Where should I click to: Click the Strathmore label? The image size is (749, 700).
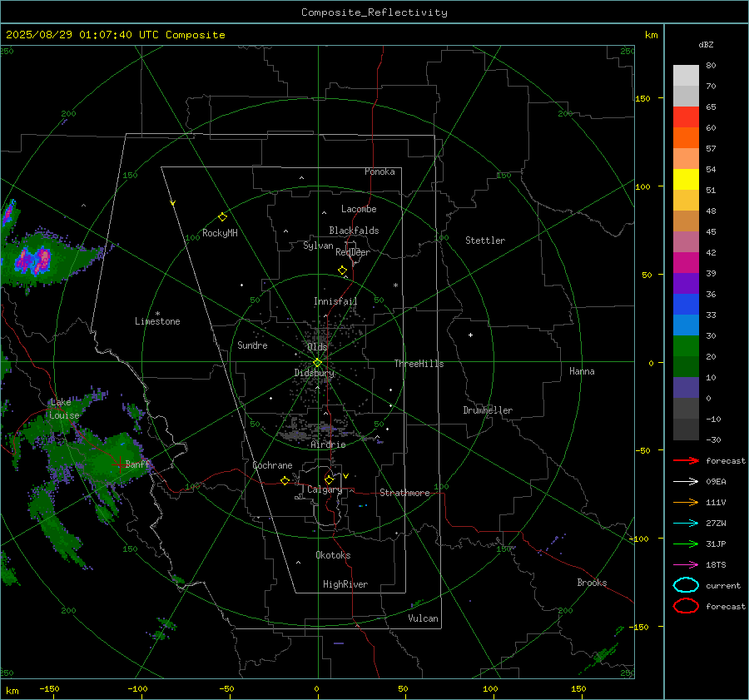(x=404, y=493)
